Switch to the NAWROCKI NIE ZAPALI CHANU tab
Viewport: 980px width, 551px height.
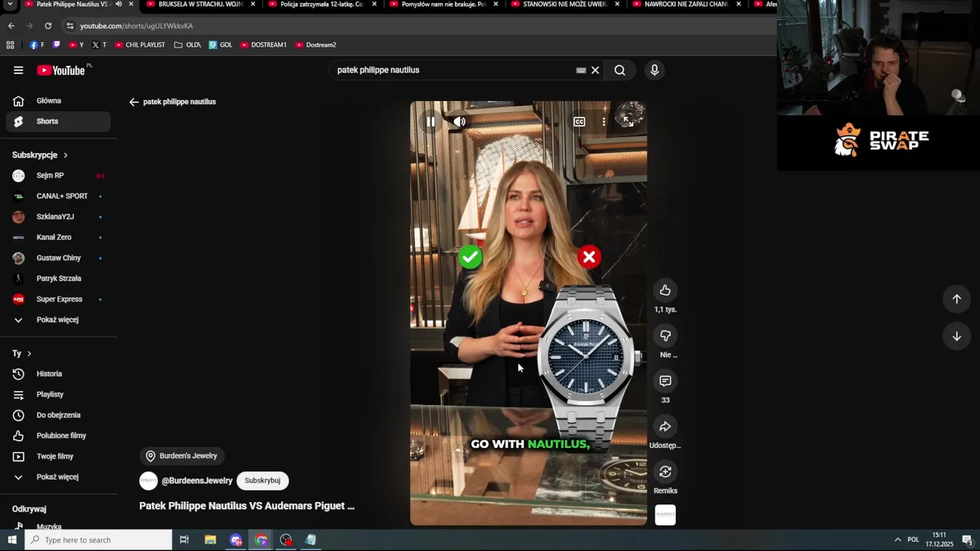pos(686,5)
